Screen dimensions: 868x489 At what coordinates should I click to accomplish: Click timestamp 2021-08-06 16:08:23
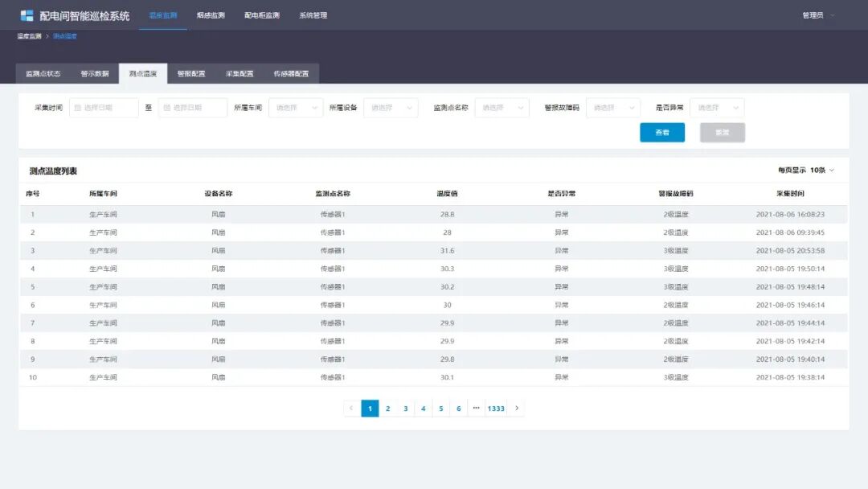[790, 214]
